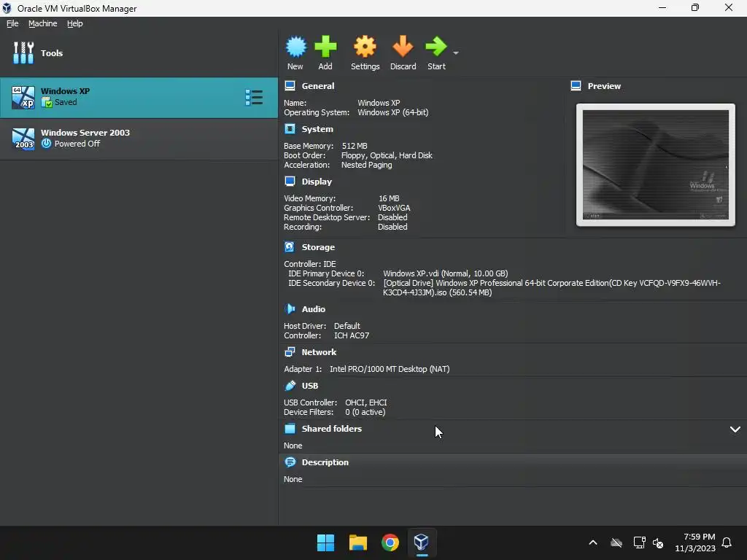Viewport: 747px width, 560px height.
Task: Click the Storage section heading
Action: pos(318,247)
